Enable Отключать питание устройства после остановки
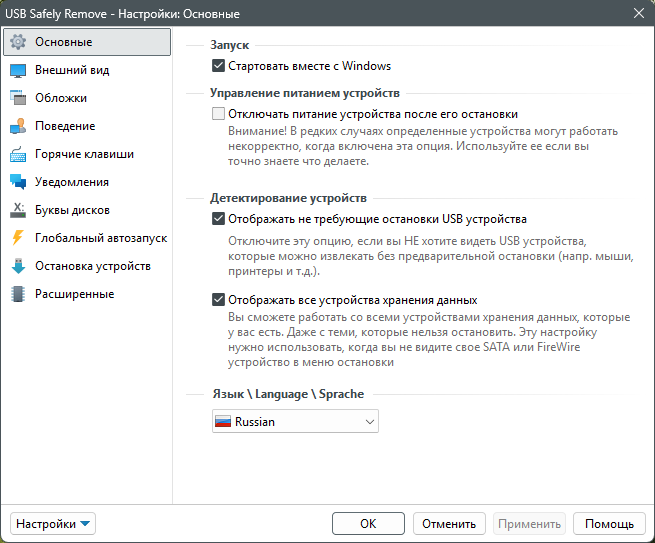The height and width of the screenshot is (543, 655). pos(219,114)
